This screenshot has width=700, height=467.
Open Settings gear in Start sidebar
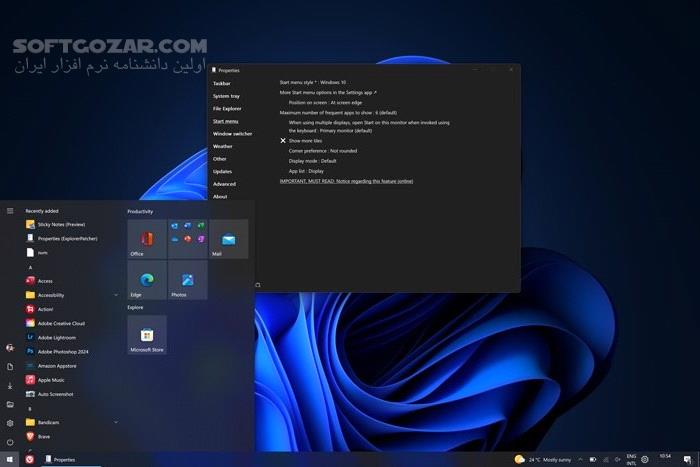[x=10, y=423]
